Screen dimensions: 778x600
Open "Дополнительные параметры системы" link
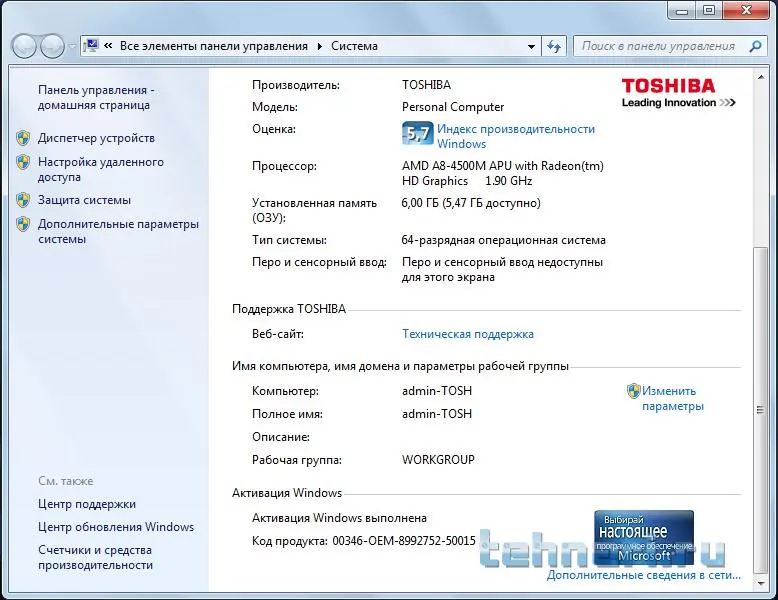(119, 231)
